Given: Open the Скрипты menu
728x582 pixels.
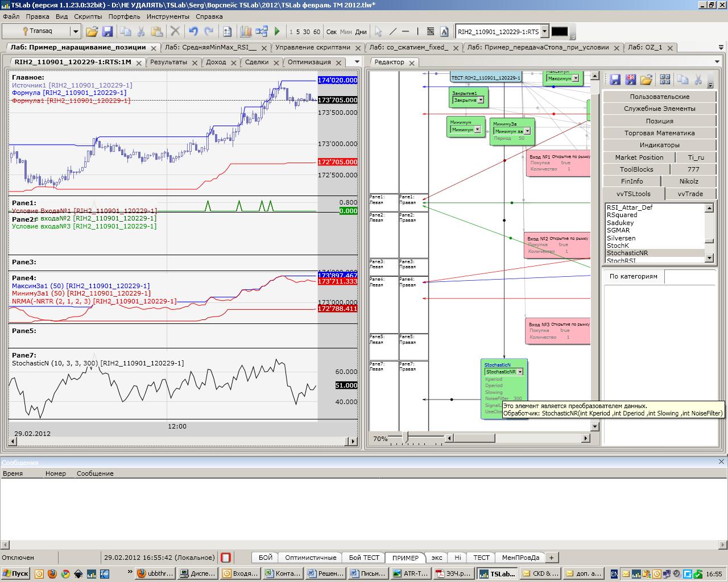Looking at the screenshot, I should pos(88,16).
